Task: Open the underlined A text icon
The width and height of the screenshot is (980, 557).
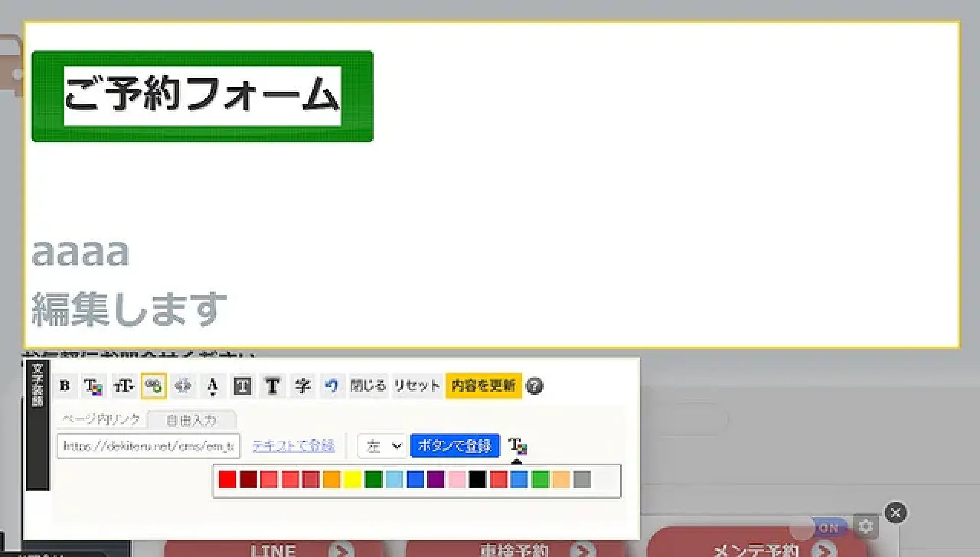Action: pyautogui.click(x=213, y=386)
